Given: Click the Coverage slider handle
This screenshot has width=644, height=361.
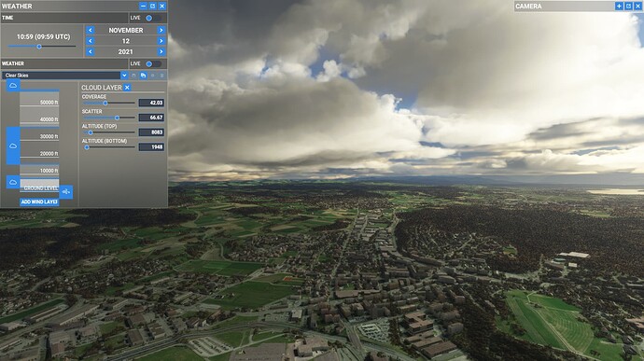Looking at the screenshot, I should tap(105, 104).
